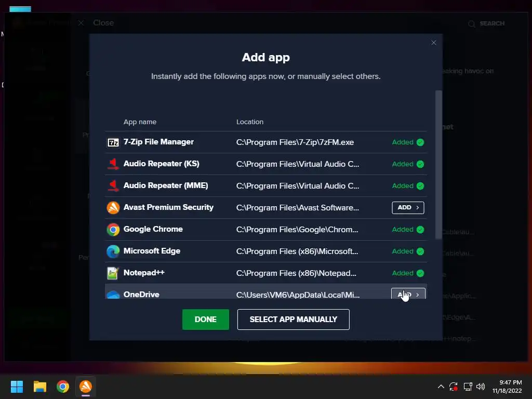This screenshot has height=399, width=532.
Task: Select the Notepad++ name text
Action: (x=144, y=273)
